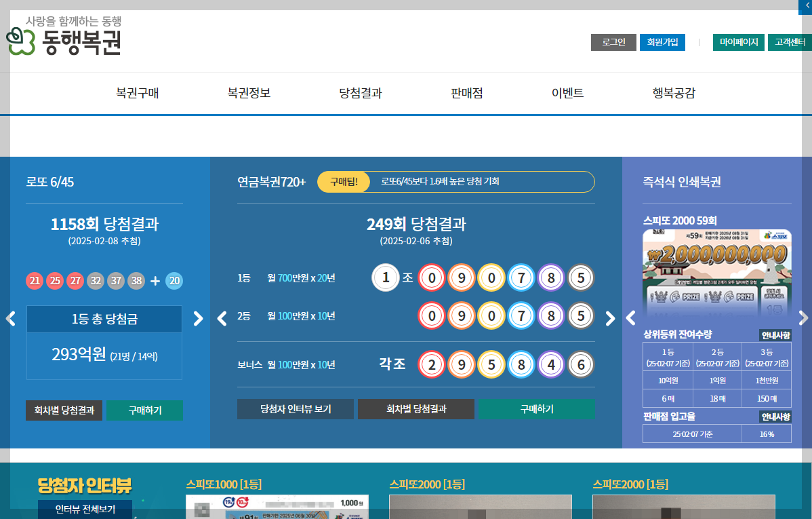Click bonus row ball number 4
Image resolution: width=812 pixels, height=519 pixels.
point(551,364)
